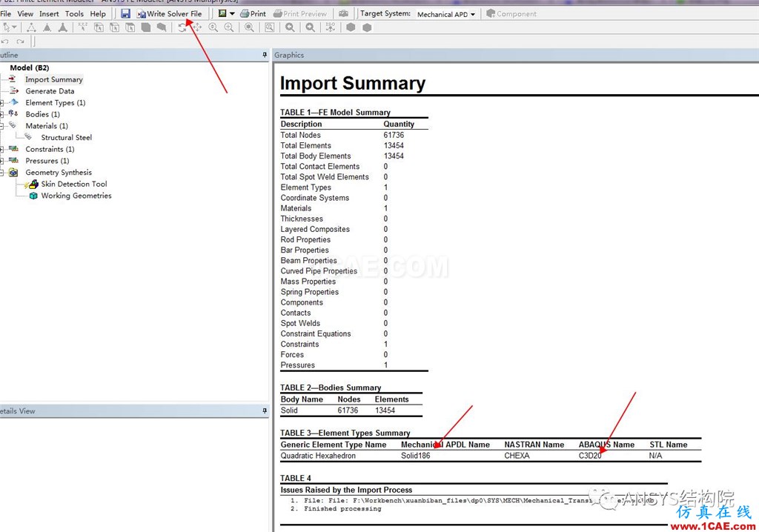Click the 'Solid' body name cell
The height and width of the screenshot is (532, 759).
click(x=289, y=410)
